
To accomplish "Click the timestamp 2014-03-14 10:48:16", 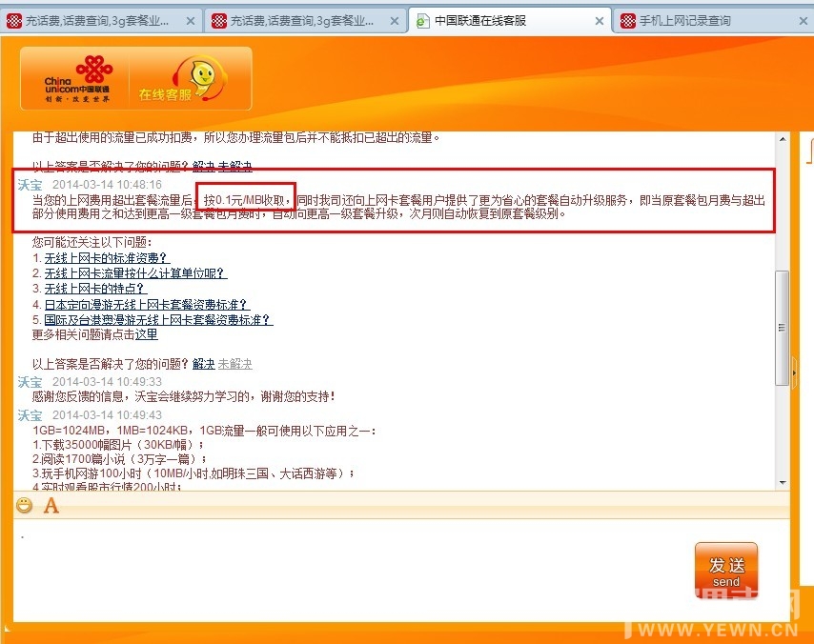I will click(107, 185).
